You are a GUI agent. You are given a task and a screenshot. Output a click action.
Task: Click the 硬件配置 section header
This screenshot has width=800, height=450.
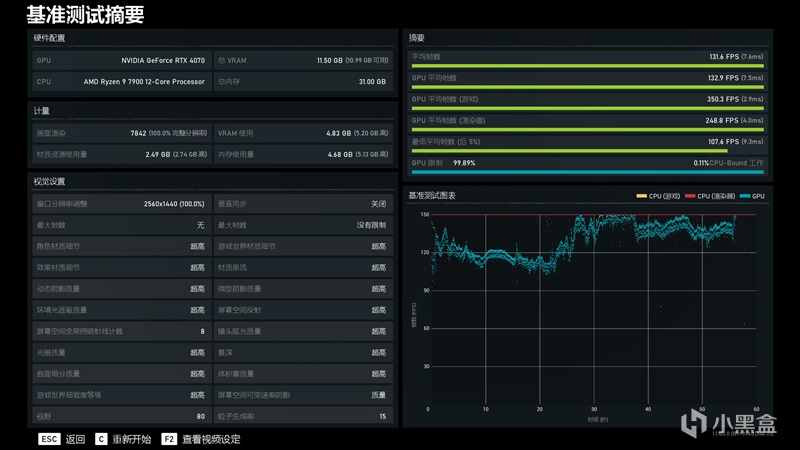[x=49, y=38]
